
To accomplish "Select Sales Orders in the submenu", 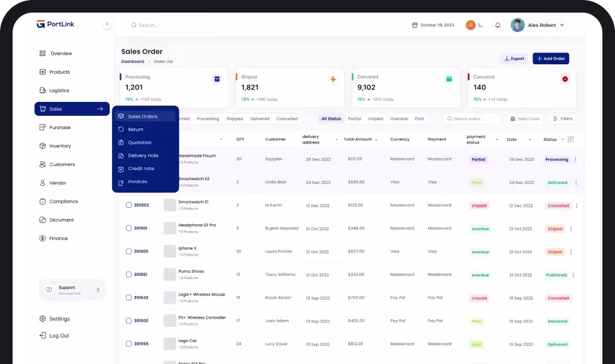I will tap(145, 117).
